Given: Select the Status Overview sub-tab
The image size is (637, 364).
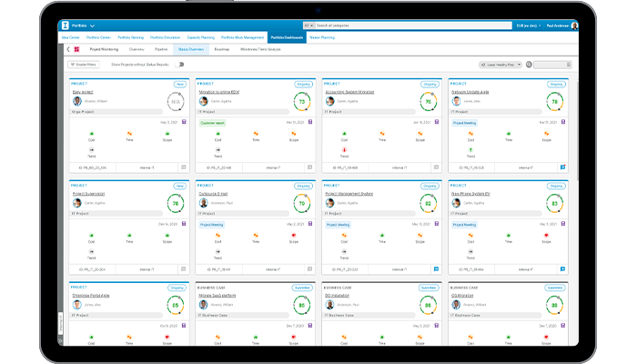Looking at the screenshot, I should pyautogui.click(x=191, y=49).
